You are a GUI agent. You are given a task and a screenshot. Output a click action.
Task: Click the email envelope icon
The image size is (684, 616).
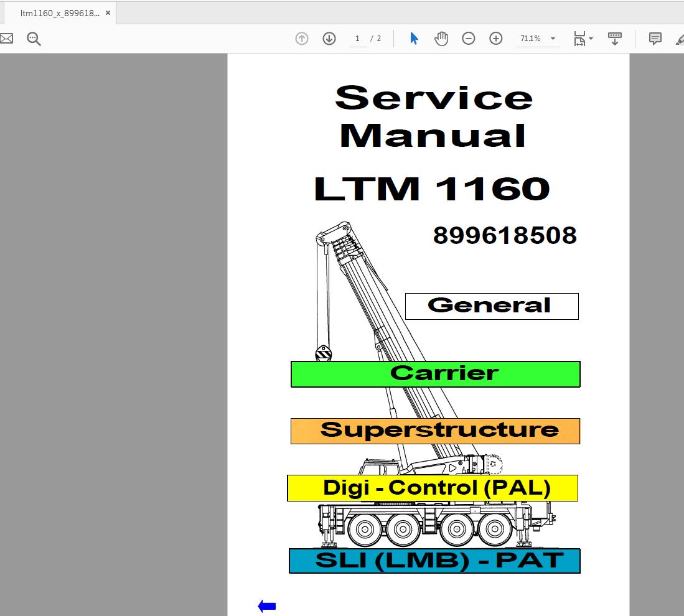coord(6,39)
